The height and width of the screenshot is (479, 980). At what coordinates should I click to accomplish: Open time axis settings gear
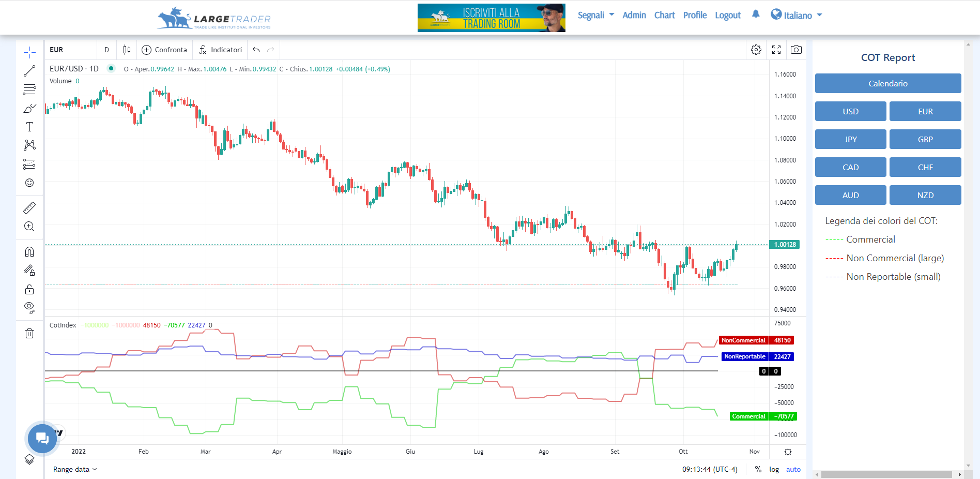click(788, 452)
